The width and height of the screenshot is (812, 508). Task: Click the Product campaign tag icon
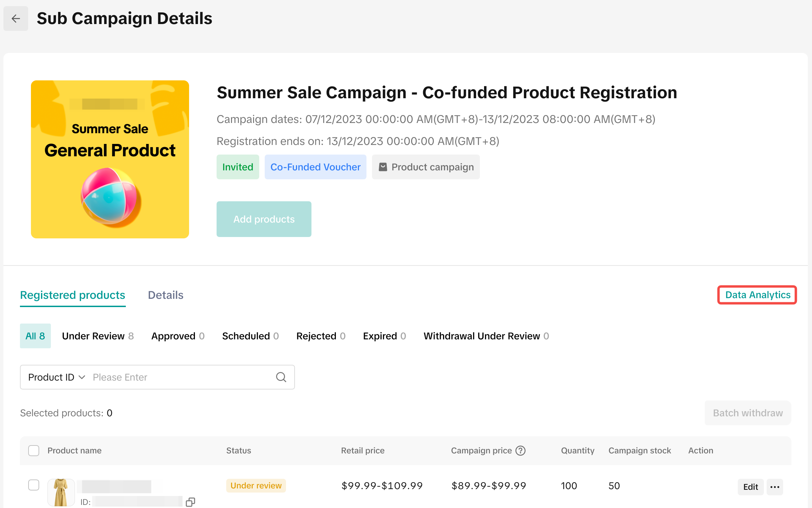(x=383, y=167)
